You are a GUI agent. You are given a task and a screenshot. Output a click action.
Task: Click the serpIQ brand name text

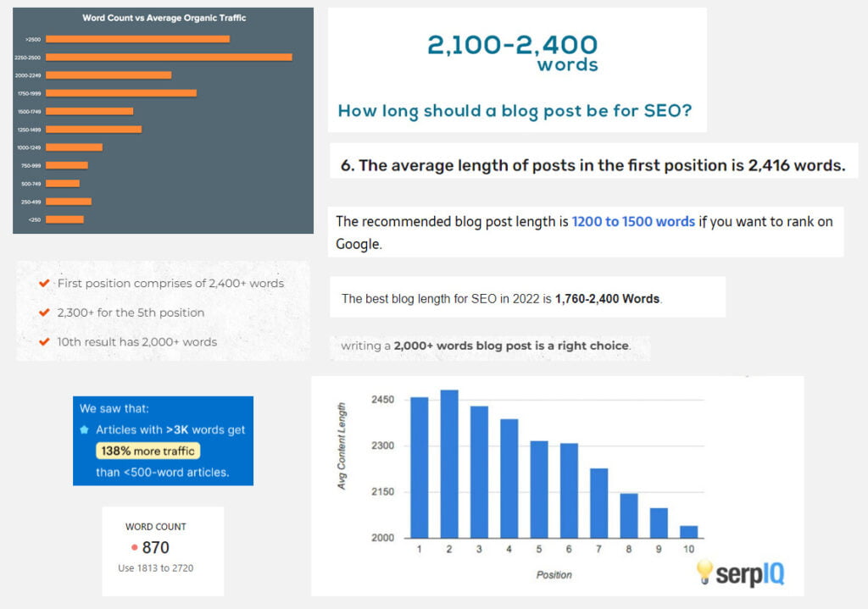coord(750,574)
